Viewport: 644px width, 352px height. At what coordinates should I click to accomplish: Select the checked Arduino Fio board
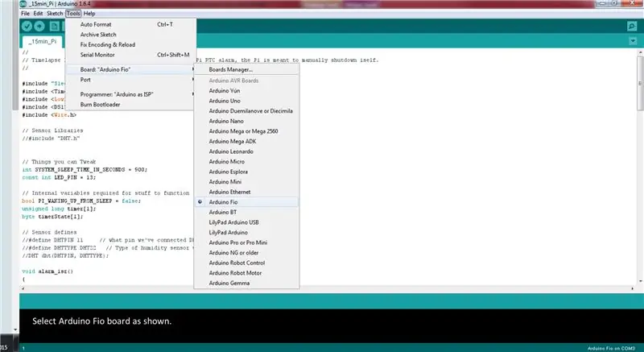click(x=246, y=202)
